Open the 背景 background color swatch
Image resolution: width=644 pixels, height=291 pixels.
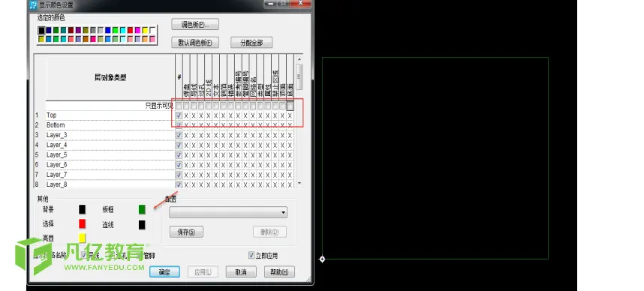82,209
